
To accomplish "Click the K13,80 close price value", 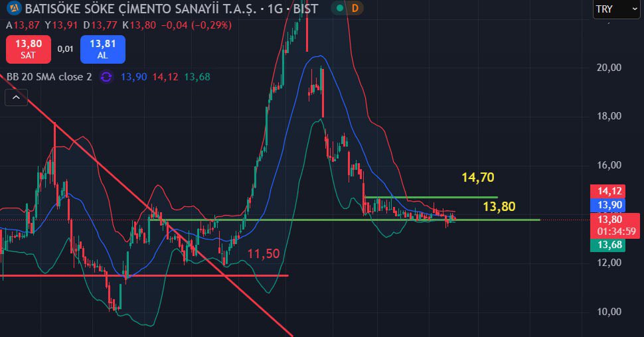I will 139,25.
